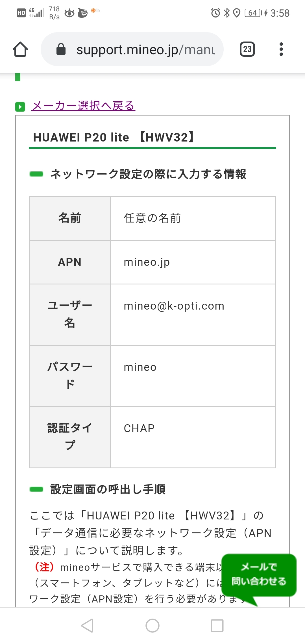Tap the alarm icon in status bar

point(215,13)
